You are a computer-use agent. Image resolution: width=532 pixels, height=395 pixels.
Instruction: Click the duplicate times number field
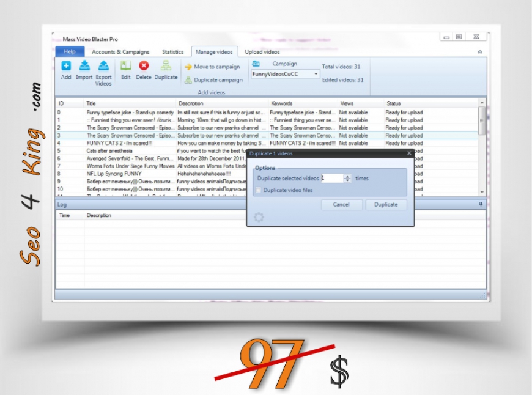click(x=333, y=178)
